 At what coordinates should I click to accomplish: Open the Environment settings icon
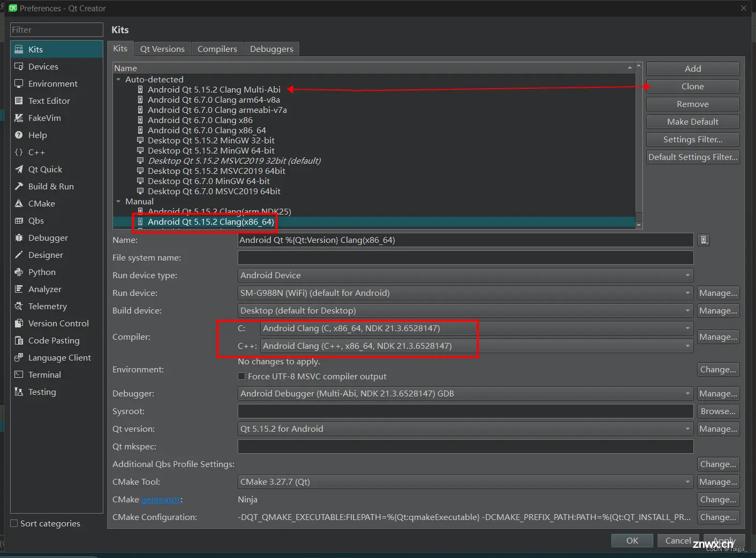[19, 83]
